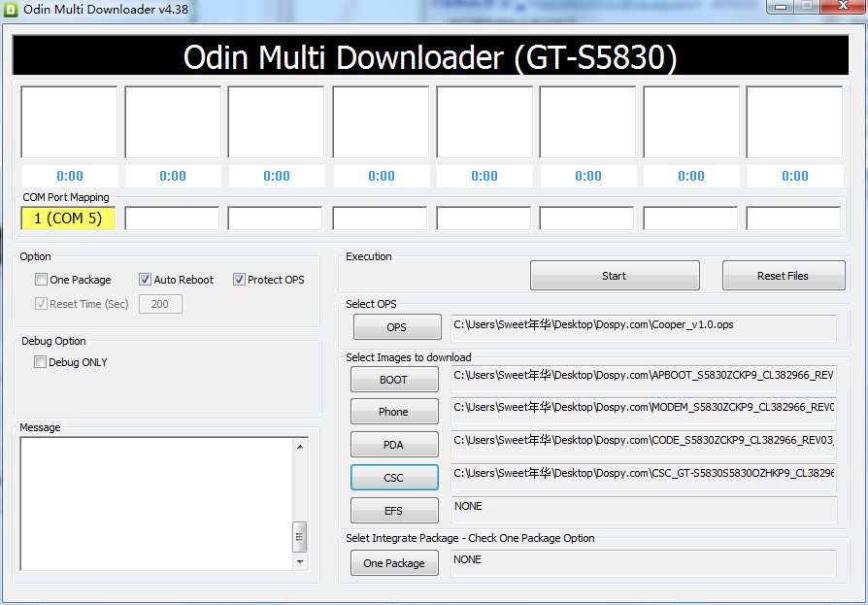Click the Message box scrollbar thumb
868x605 pixels.
(x=299, y=536)
